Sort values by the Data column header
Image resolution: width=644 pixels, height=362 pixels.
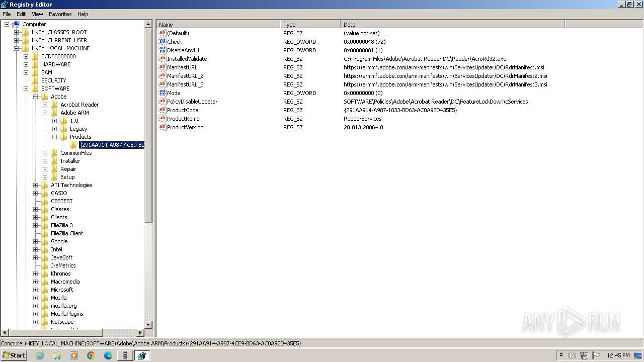click(453, 24)
